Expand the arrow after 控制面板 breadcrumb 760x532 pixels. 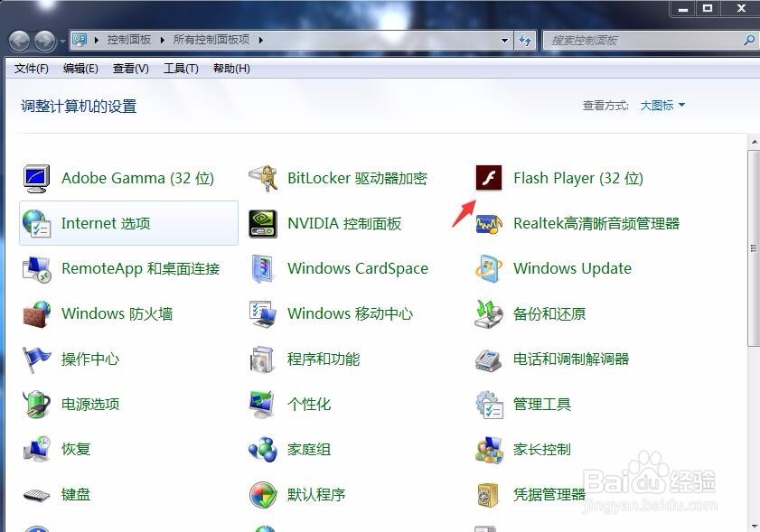pos(163,41)
